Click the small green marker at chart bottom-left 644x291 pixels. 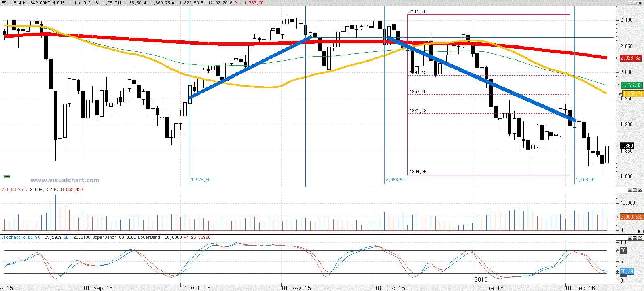pyautogui.click(x=7, y=176)
